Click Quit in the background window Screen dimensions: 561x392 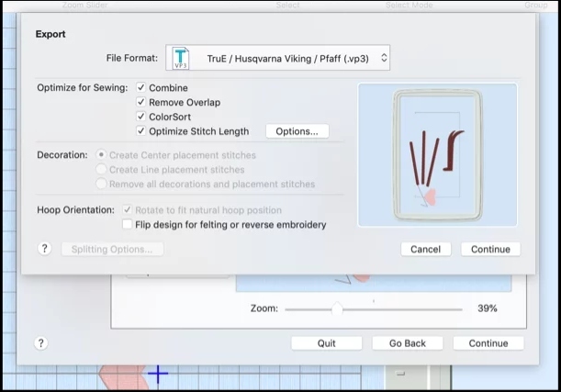[326, 343]
